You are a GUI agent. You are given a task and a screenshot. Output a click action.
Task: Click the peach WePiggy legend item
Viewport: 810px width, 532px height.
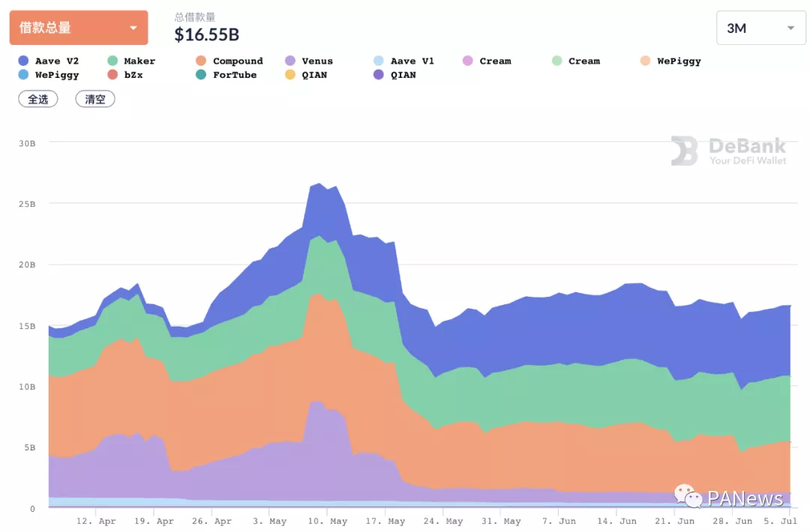[671, 61]
